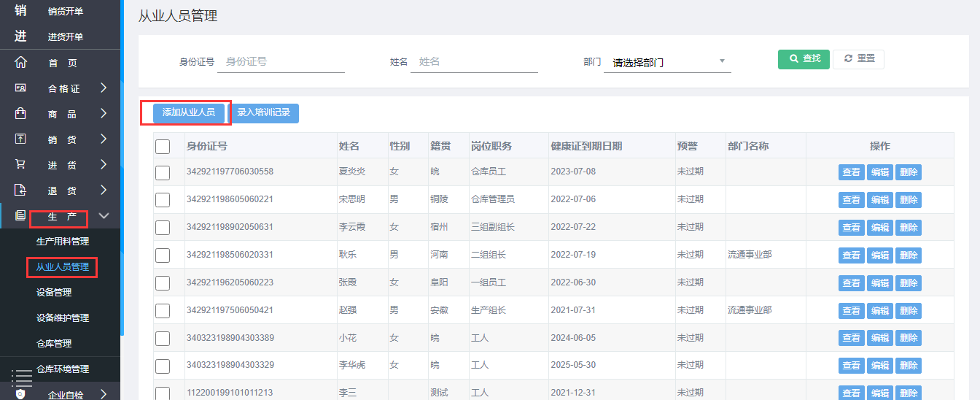Click 查看 for 耿乐
Screen dimensions: 980x400
852,255
